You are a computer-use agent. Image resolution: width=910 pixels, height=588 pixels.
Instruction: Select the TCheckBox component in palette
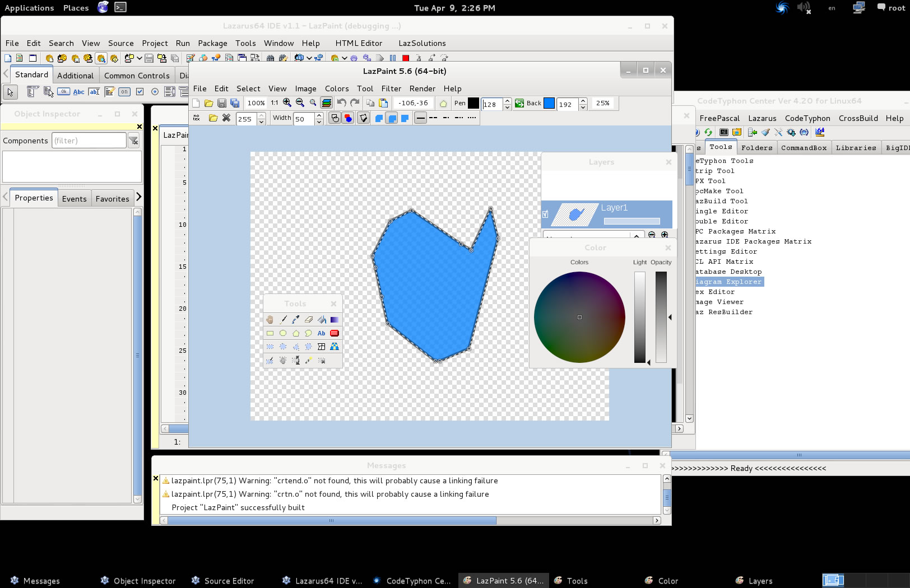pos(140,92)
